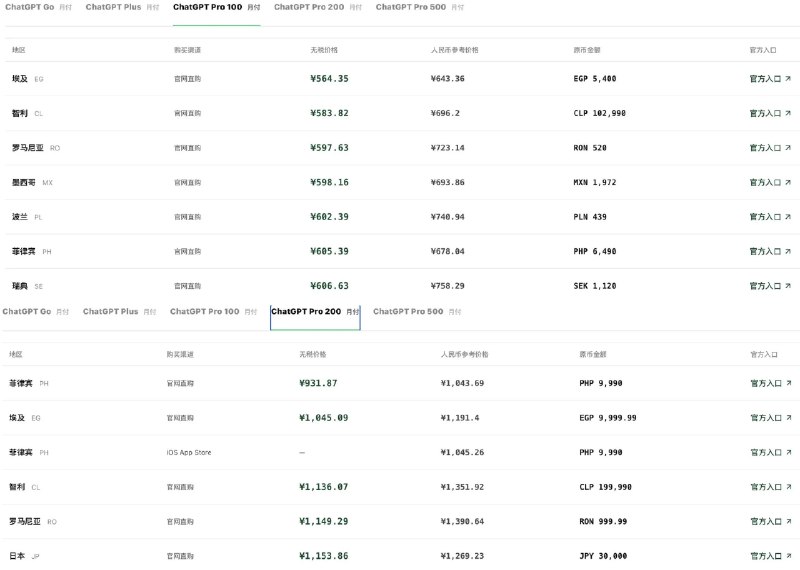Select active ChatGPT Pro 100 tab in upper bar

[x=216, y=7]
